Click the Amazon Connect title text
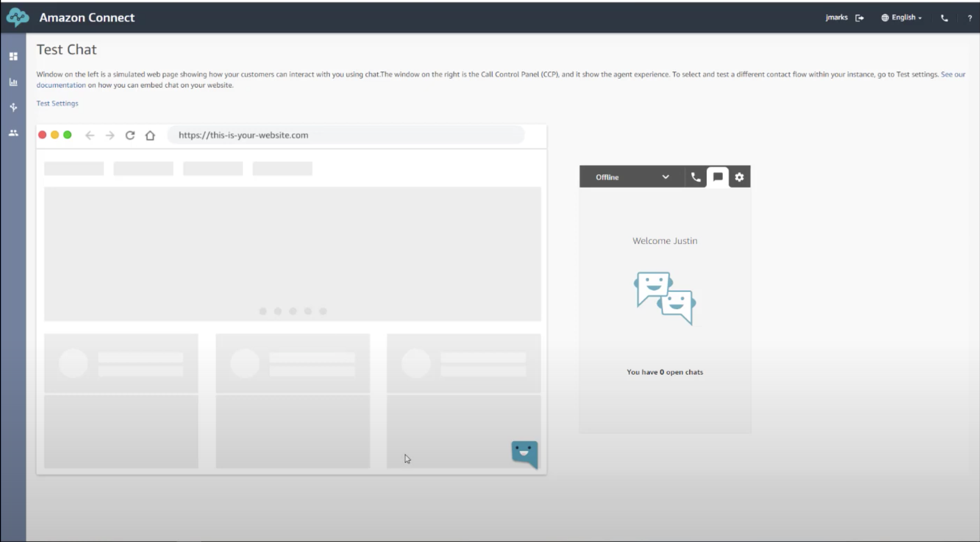This screenshot has height=542, width=980. (87, 18)
